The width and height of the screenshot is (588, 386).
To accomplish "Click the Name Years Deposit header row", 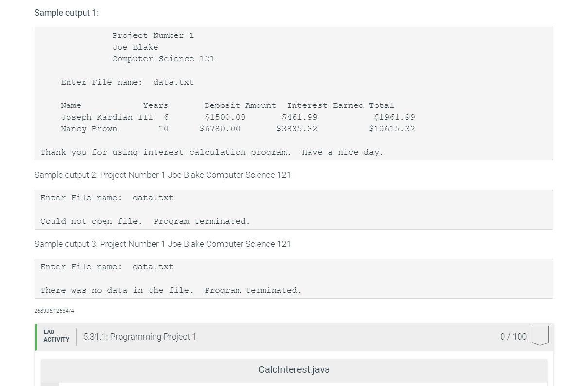I will coord(227,105).
